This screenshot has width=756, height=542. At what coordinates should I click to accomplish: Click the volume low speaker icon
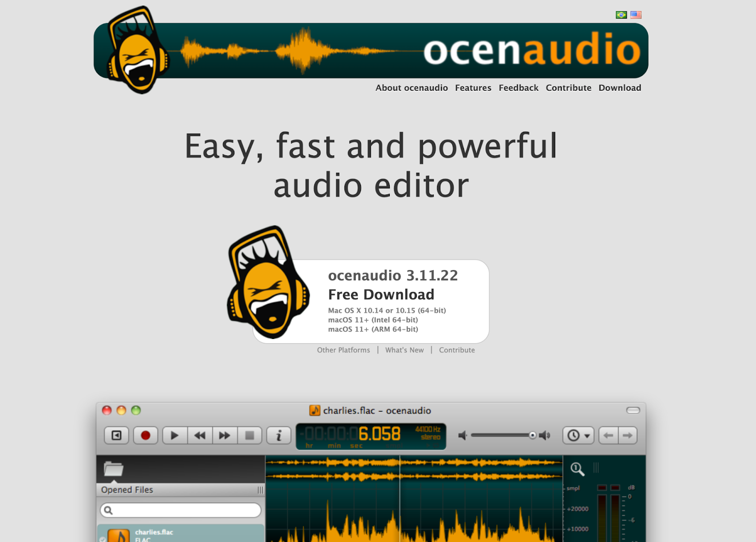point(463,435)
